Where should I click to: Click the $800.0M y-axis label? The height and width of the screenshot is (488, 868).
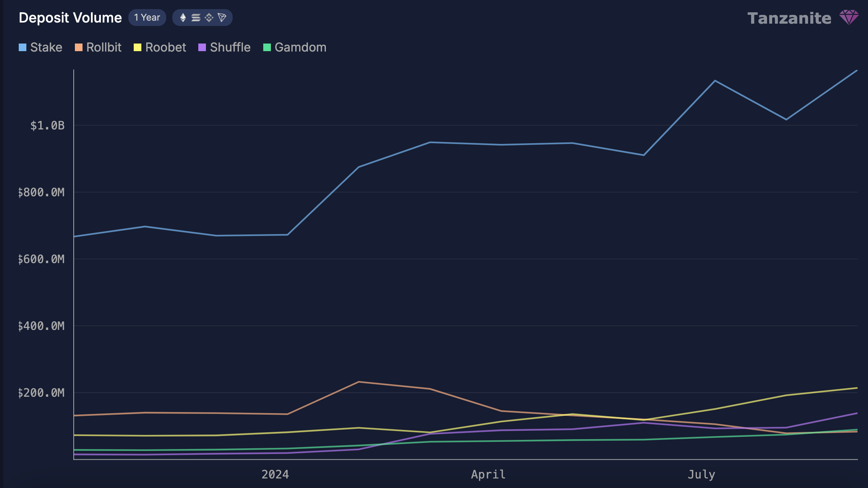point(41,192)
